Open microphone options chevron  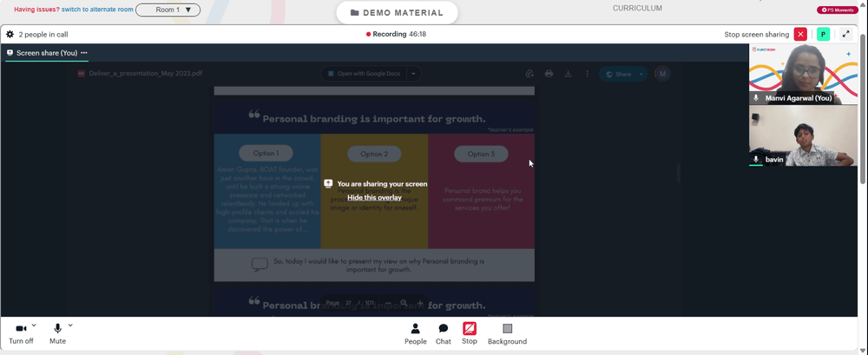click(x=70, y=325)
